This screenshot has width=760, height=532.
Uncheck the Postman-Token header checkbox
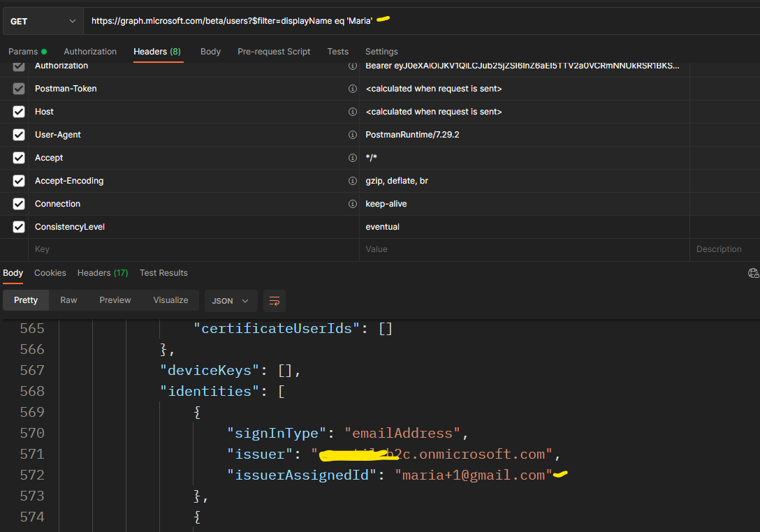18,88
